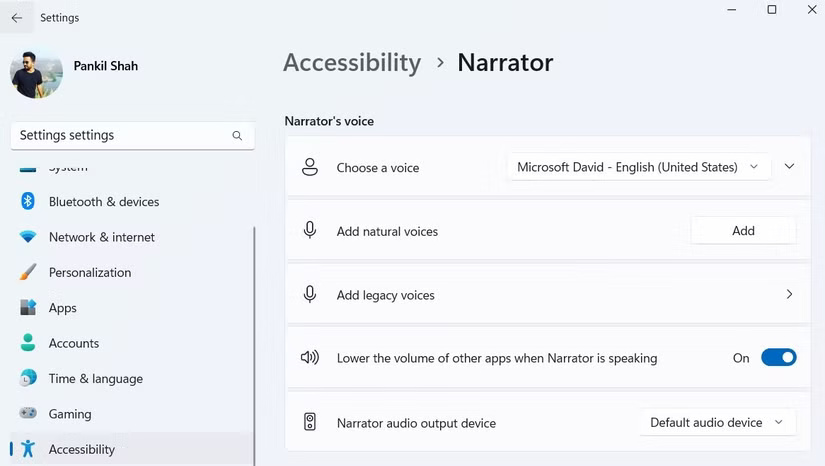Screen dimensions: 825x466
Task: Click the Bluetooth & devices icon
Action: 28,201
